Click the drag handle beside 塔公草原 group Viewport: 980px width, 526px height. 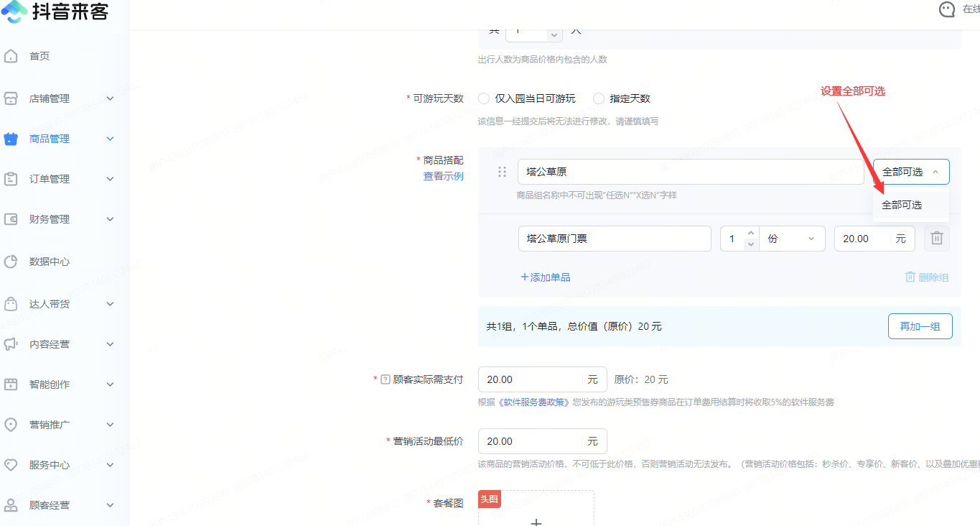pyautogui.click(x=503, y=172)
